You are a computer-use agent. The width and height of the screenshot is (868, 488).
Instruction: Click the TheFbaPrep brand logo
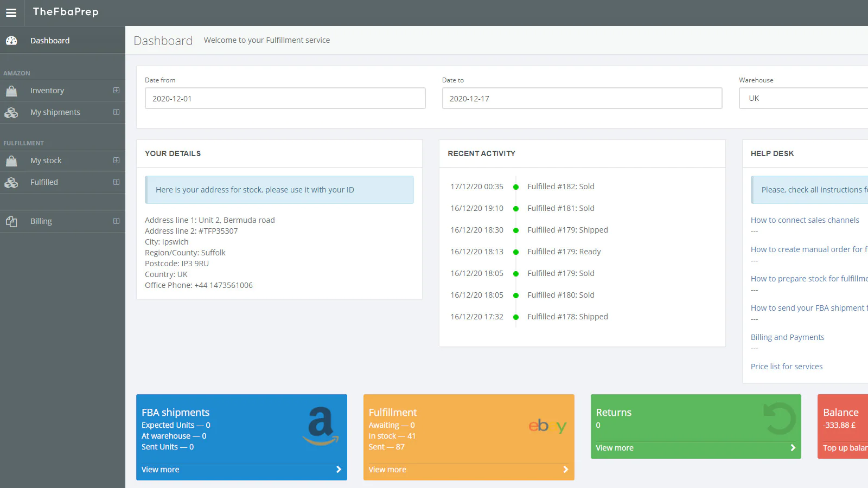[66, 12]
